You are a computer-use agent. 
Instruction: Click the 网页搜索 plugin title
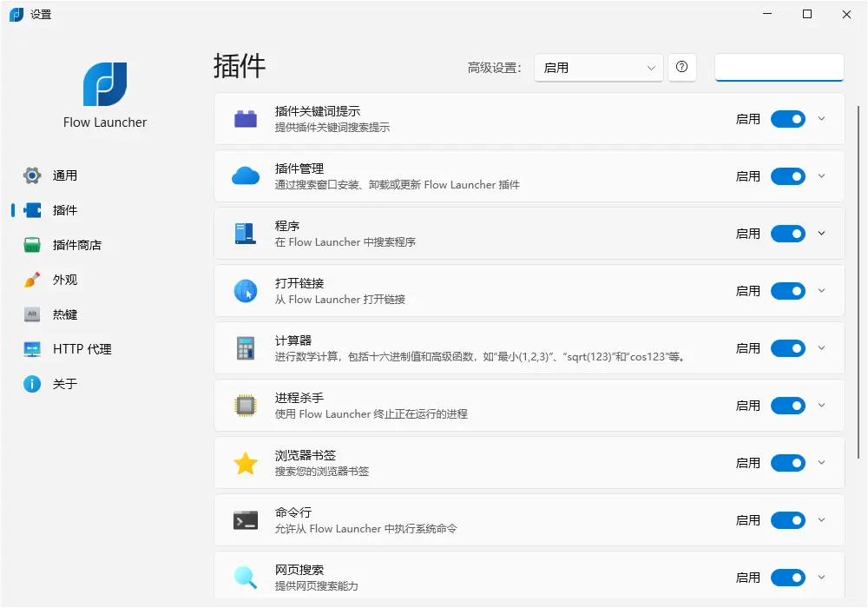coord(299,570)
